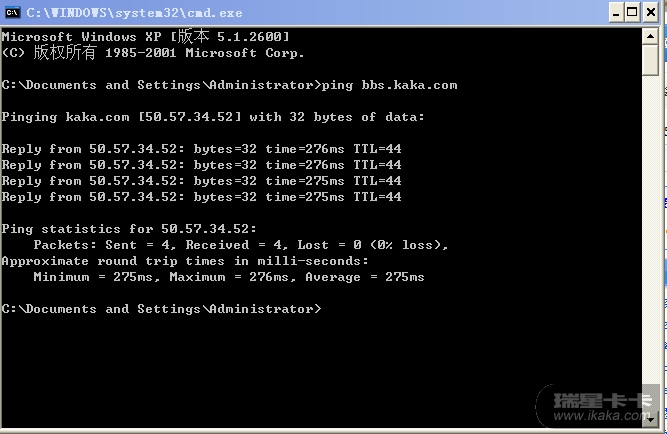Click the final empty command prompt line
This screenshot has height=434, width=667.
[162, 309]
